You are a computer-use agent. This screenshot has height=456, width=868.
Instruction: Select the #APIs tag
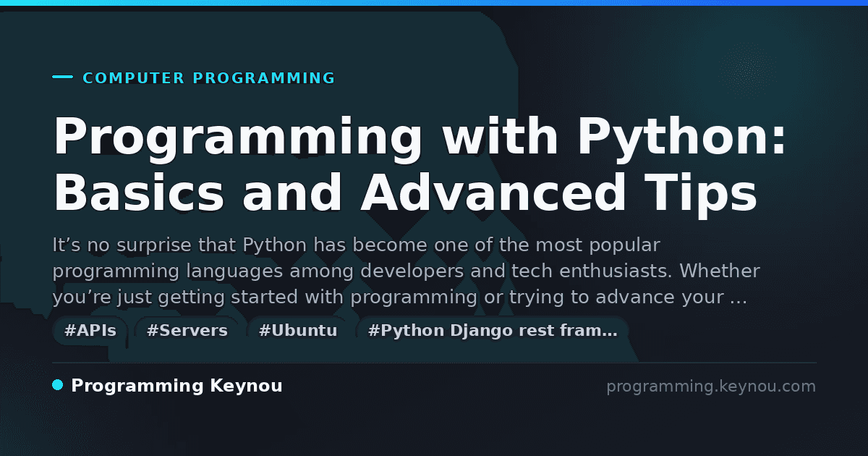click(90, 331)
